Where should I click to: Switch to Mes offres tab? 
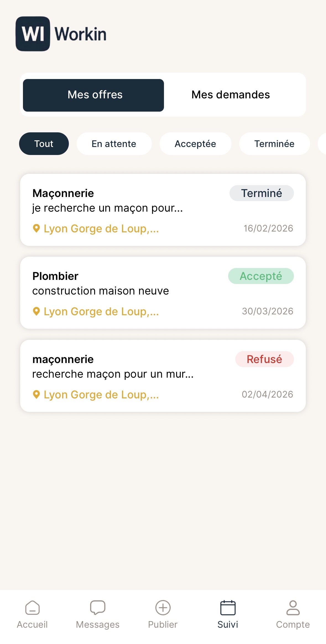(93, 95)
